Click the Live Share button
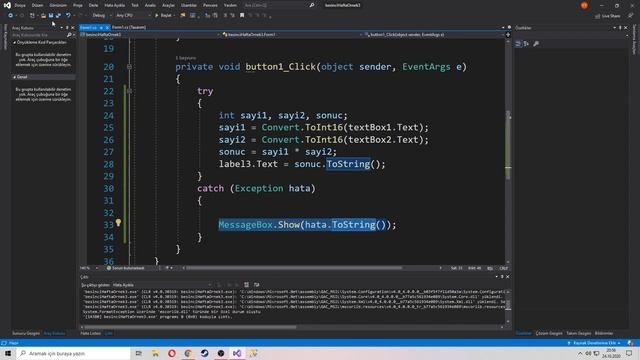This screenshot has width=640, height=360. (607, 16)
